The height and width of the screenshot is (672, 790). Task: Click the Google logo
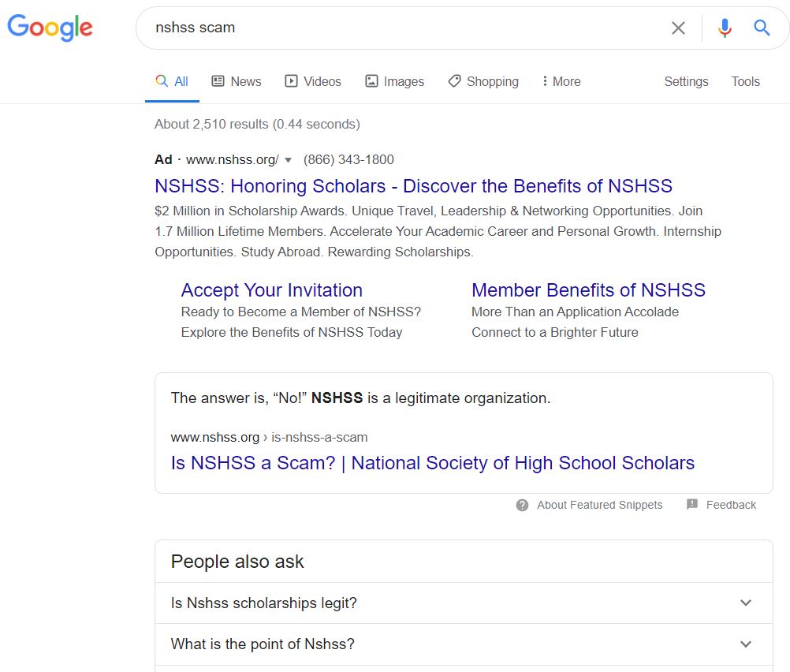(x=50, y=28)
